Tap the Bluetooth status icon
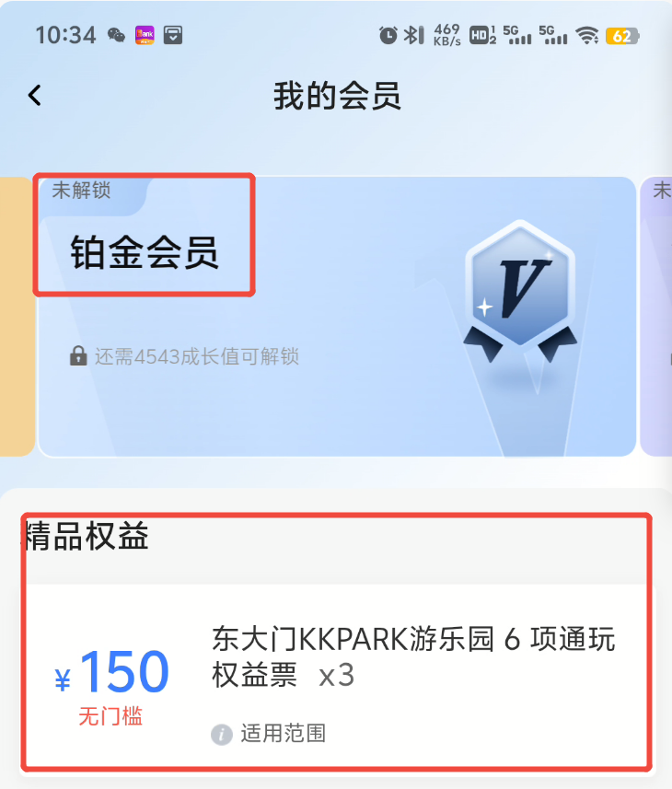This screenshot has width=672, height=789. pyautogui.click(x=414, y=35)
